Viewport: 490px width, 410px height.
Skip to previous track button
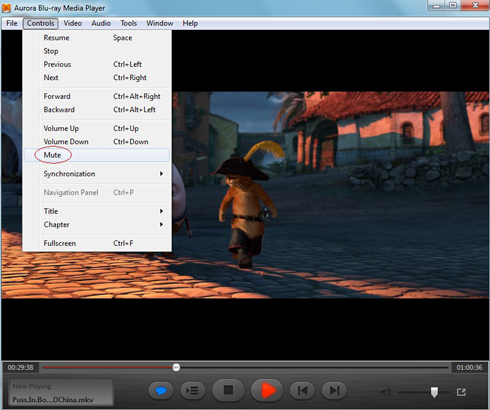point(302,390)
